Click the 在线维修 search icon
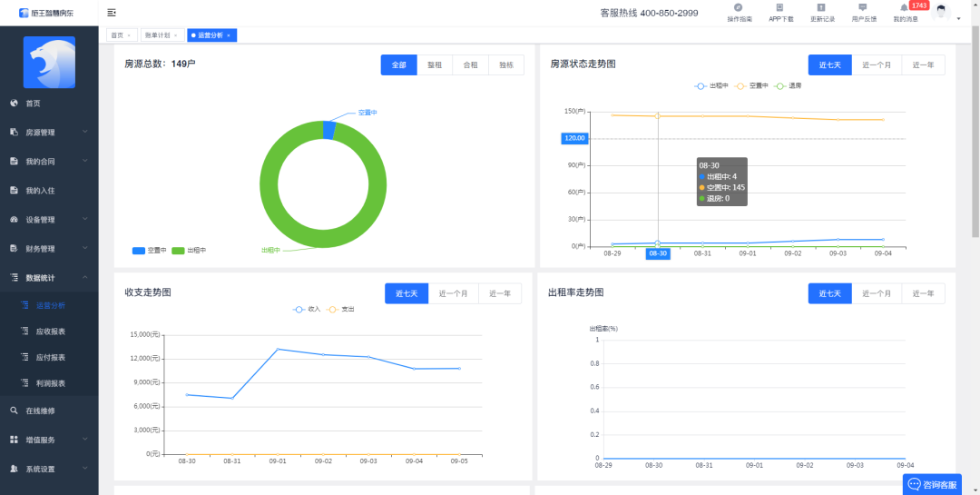Screen dimensions: 980x495 coord(14,411)
